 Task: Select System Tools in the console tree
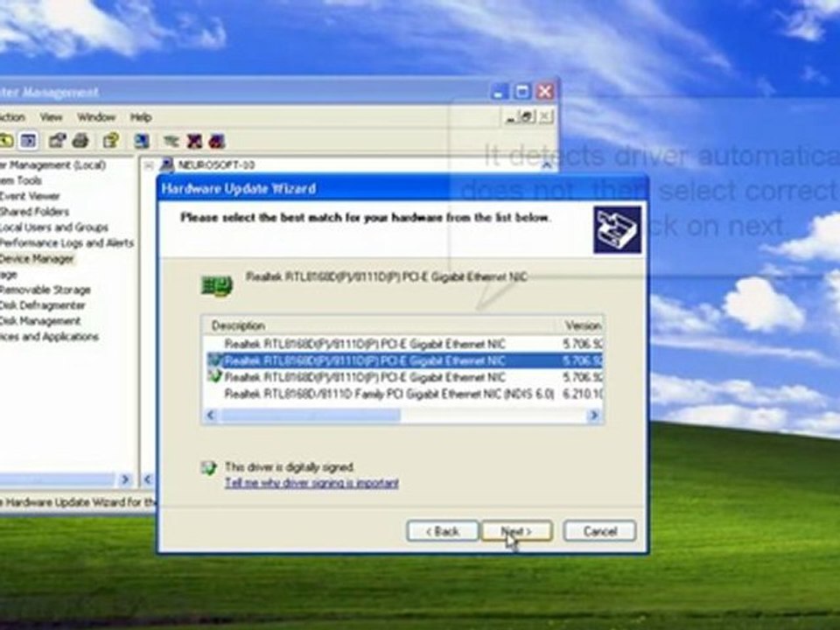(20, 180)
